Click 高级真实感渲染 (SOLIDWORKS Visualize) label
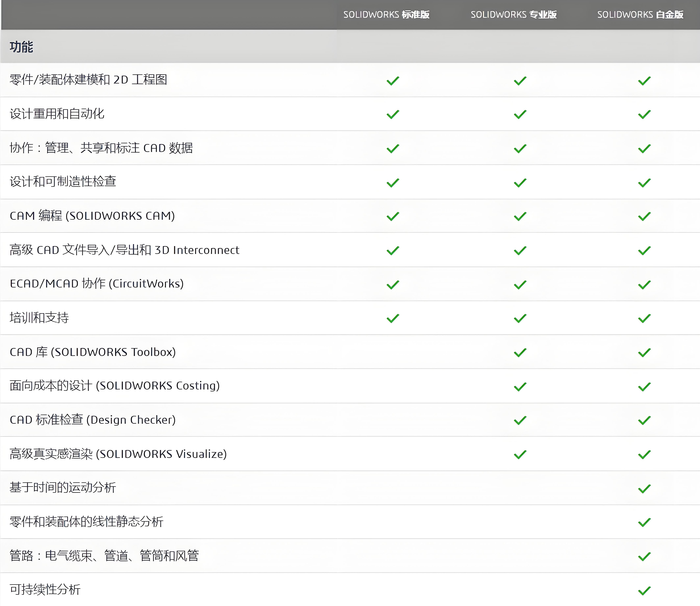The image size is (700, 606). [x=118, y=454]
